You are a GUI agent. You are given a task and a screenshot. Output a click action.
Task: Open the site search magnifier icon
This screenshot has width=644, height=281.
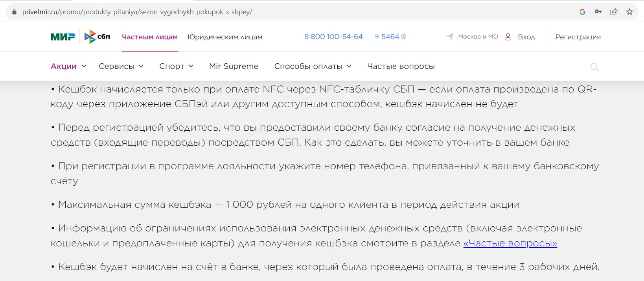594,67
